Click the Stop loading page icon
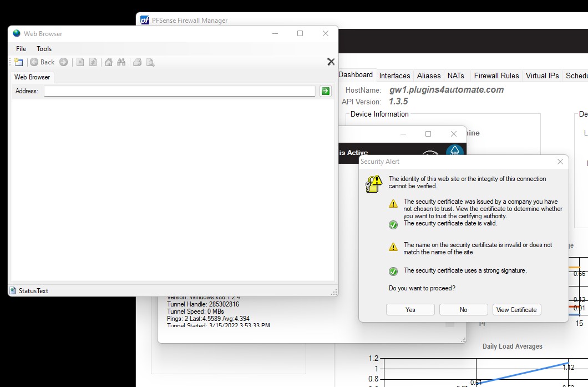This screenshot has width=588, height=387. click(x=80, y=62)
